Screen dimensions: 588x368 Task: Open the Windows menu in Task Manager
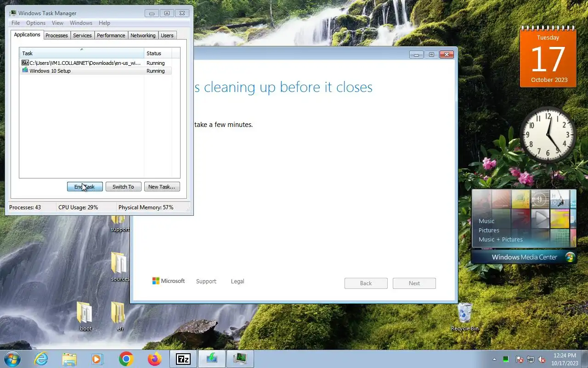(81, 23)
